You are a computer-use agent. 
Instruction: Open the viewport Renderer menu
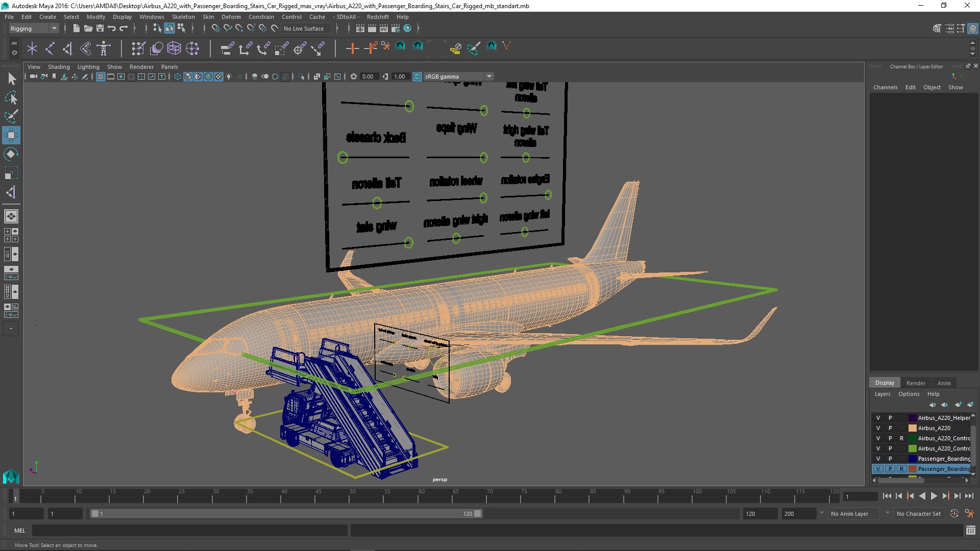point(141,67)
